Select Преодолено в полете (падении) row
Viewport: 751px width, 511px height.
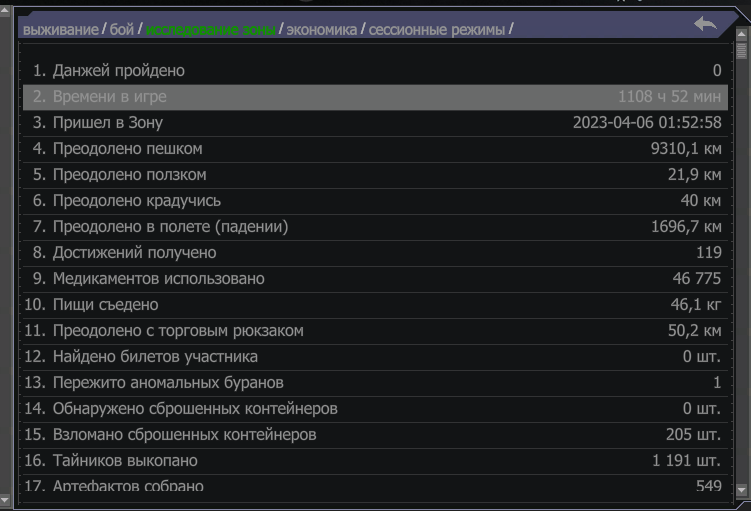[x=376, y=227]
